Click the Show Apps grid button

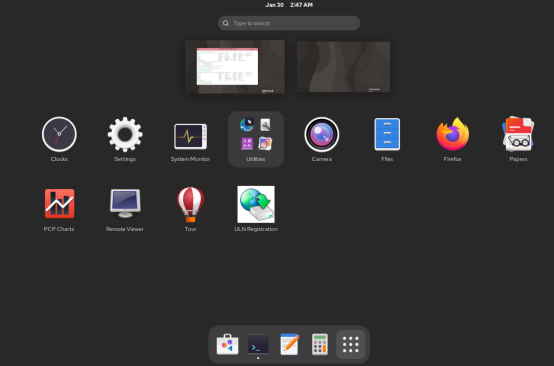tap(350, 344)
